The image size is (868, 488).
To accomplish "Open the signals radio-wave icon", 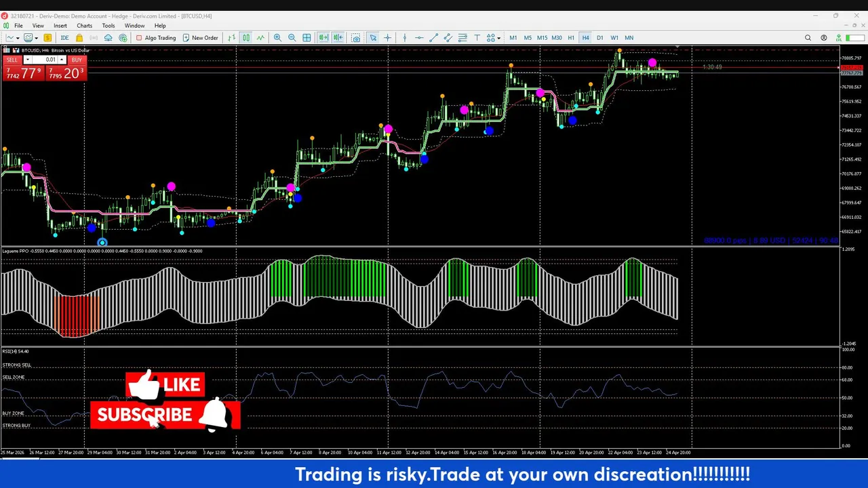I will (94, 38).
